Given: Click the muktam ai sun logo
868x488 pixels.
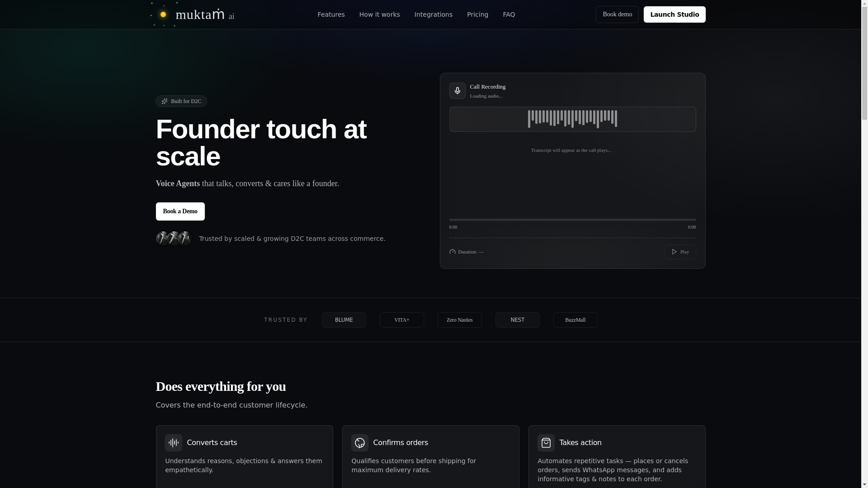Looking at the screenshot, I should [x=163, y=14].
